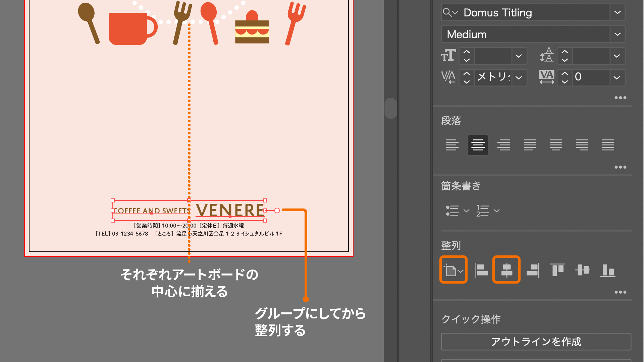Image resolution: width=644 pixels, height=362 pixels.
Task: Select left paragraph alignment
Action: tap(452, 145)
